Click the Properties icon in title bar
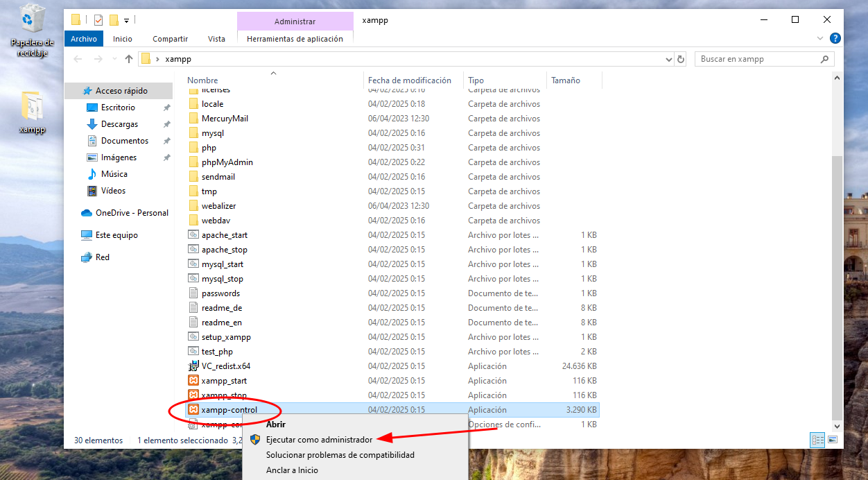This screenshot has width=868, height=480. (x=98, y=19)
